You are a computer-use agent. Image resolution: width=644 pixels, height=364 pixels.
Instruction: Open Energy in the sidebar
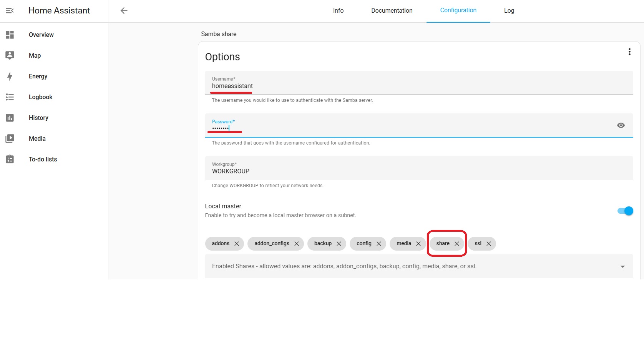coord(38,76)
